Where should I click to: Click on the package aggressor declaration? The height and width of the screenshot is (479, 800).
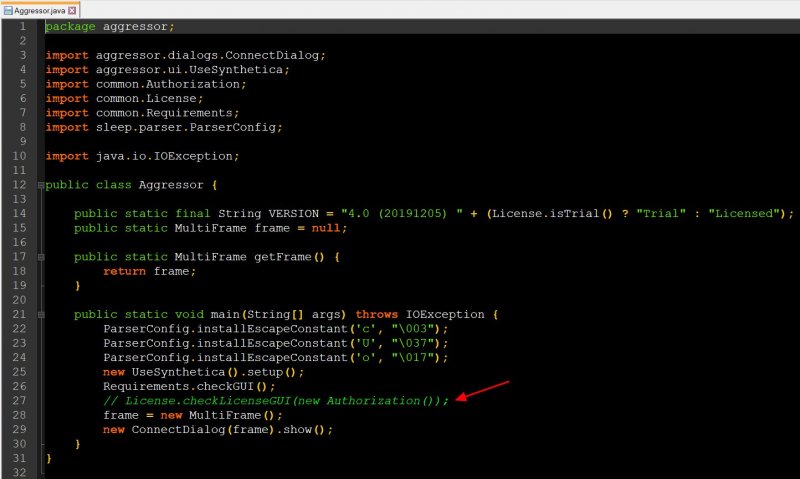[x=109, y=26]
